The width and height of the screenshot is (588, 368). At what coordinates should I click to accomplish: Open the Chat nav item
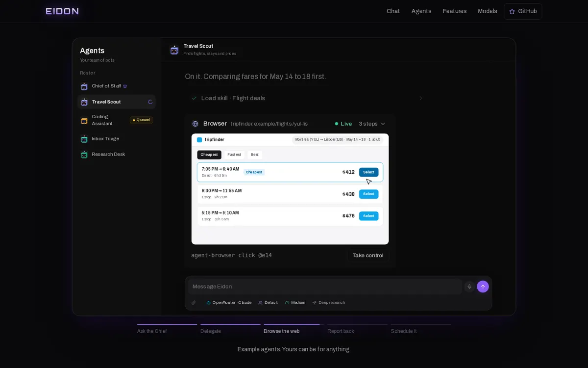(x=393, y=11)
